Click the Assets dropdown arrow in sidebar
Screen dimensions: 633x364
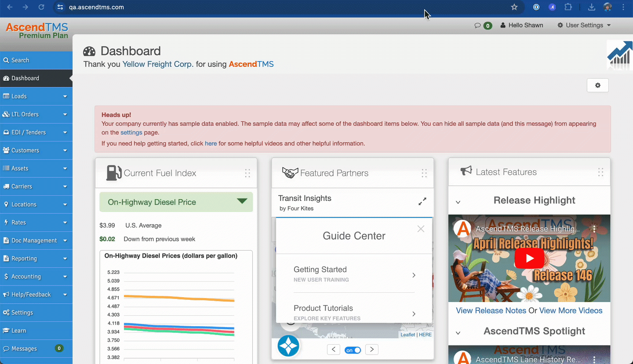65,169
